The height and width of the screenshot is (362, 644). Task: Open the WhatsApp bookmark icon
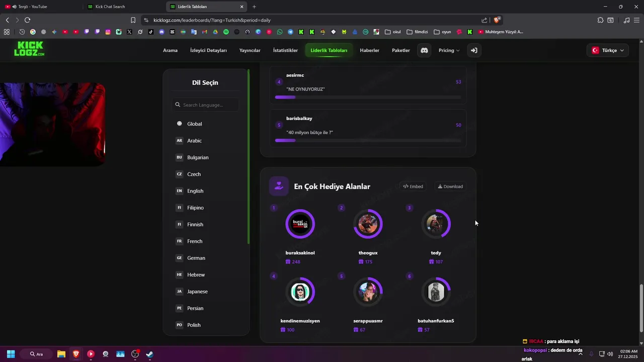(x=280, y=32)
